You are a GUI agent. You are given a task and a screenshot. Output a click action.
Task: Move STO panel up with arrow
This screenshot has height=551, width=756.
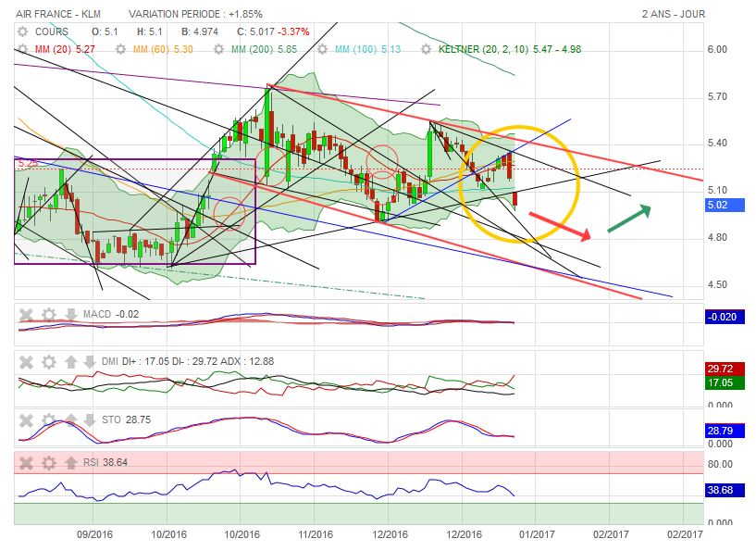[71, 420]
